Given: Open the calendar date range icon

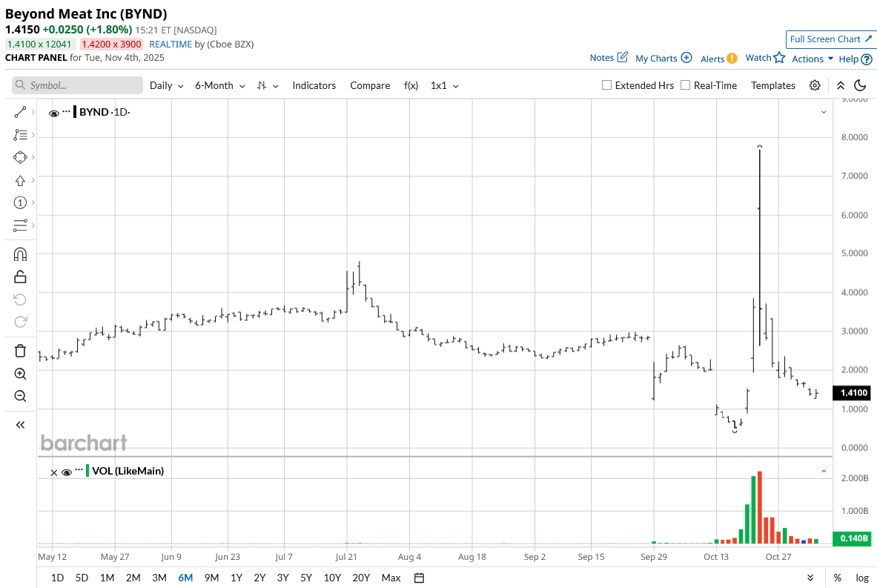Looking at the screenshot, I should 419,578.
